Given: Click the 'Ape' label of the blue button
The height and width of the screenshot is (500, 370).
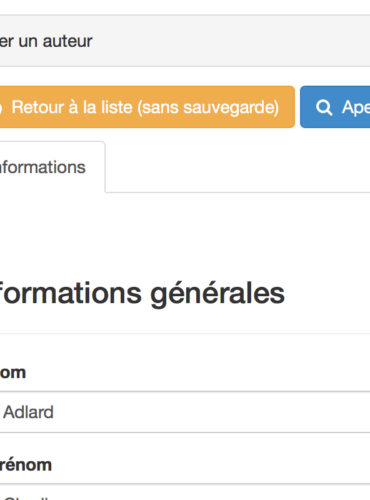Looking at the screenshot, I should pos(356,108).
